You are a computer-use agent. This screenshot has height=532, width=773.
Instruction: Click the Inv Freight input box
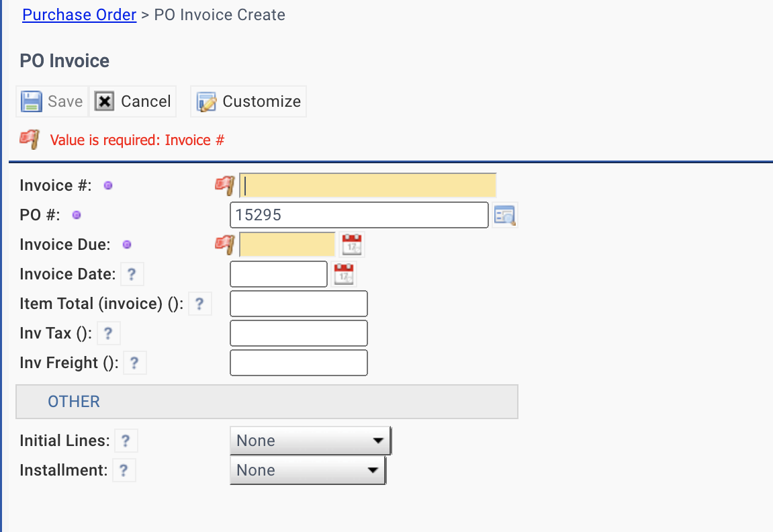pyautogui.click(x=299, y=363)
